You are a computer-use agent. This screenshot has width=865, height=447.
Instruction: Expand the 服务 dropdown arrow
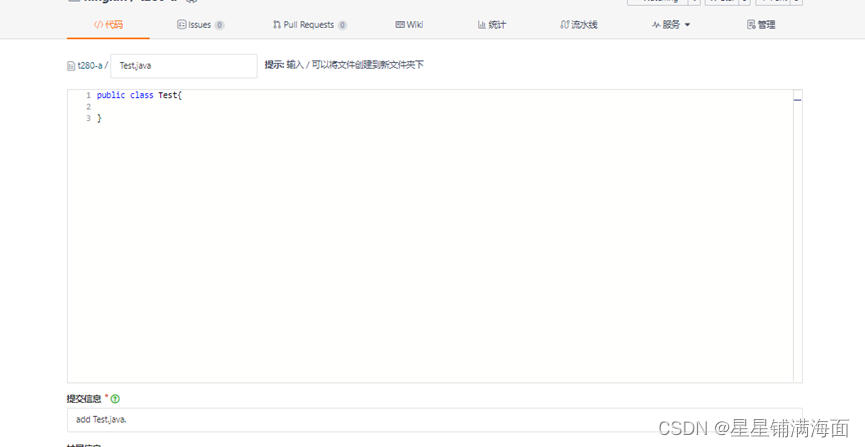pyautogui.click(x=687, y=25)
